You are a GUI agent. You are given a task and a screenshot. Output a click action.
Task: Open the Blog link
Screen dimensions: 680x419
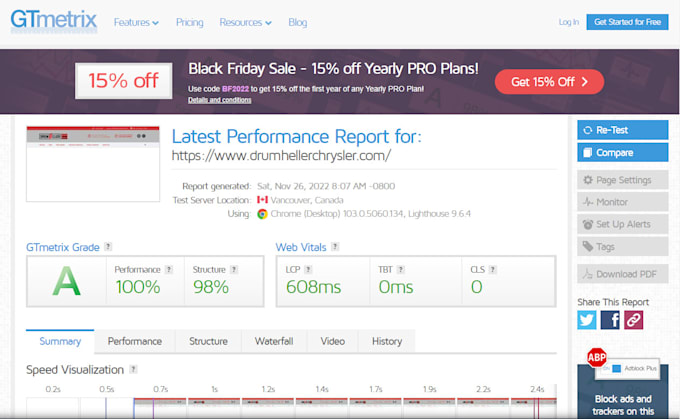coord(298,22)
